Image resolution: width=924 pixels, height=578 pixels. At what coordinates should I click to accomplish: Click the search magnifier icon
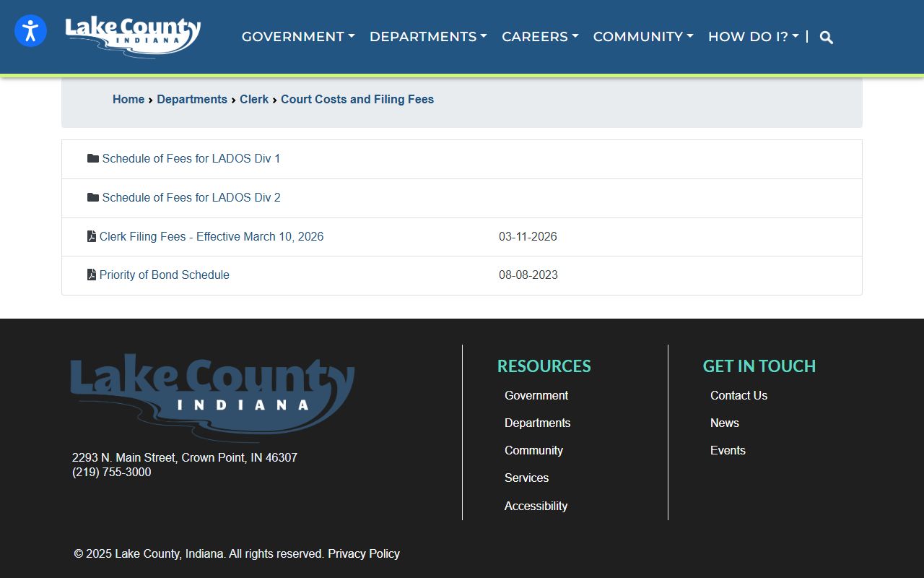[x=827, y=38]
